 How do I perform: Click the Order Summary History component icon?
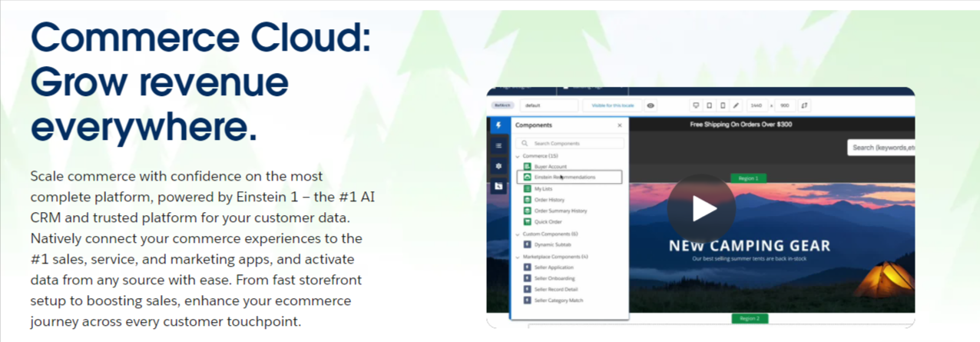[528, 211]
